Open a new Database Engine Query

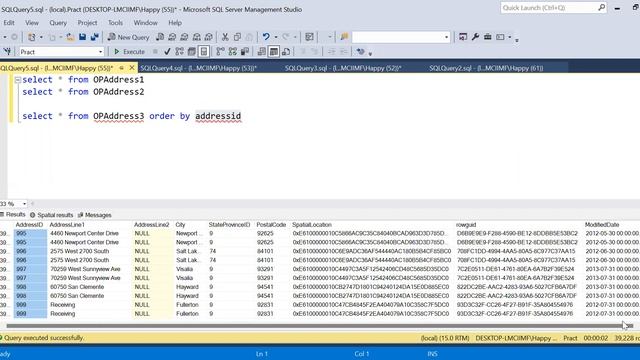click(160, 37)
